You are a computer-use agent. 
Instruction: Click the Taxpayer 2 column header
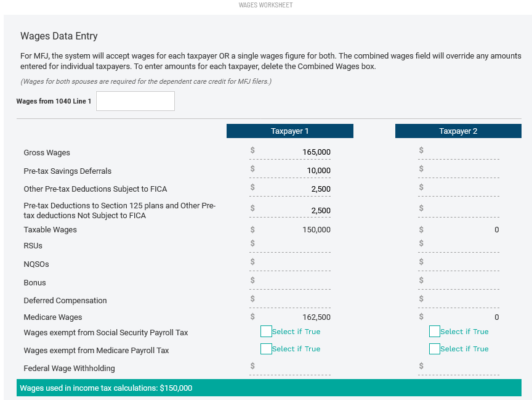[458, 131]
